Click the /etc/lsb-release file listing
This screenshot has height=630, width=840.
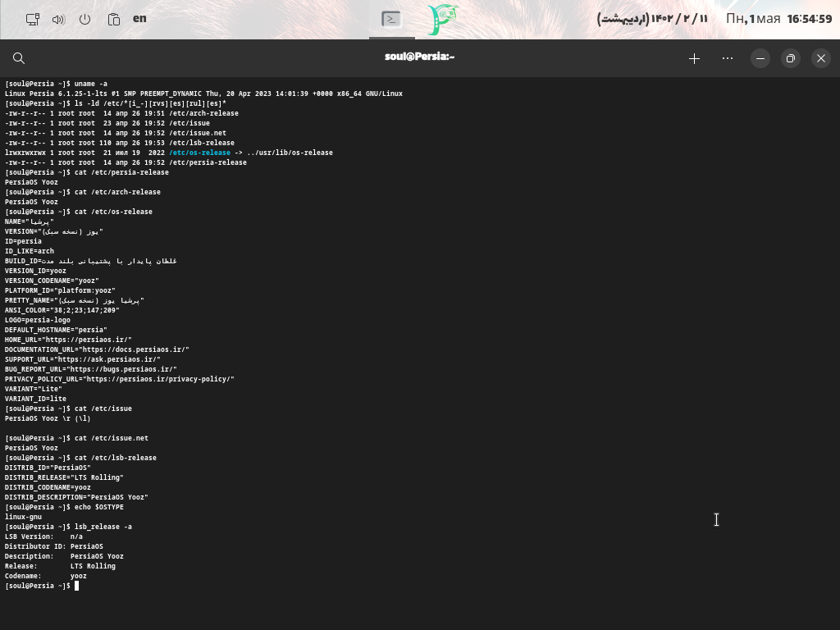[120, 143]
